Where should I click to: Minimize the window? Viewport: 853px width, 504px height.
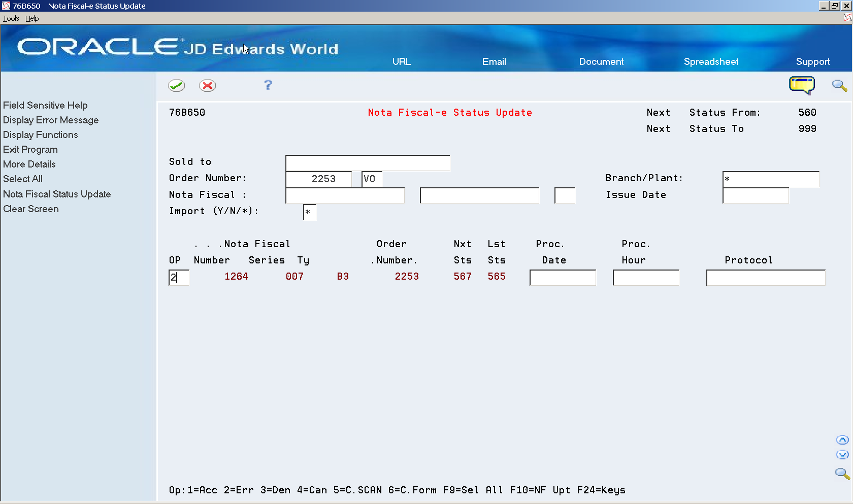[824, 6]
